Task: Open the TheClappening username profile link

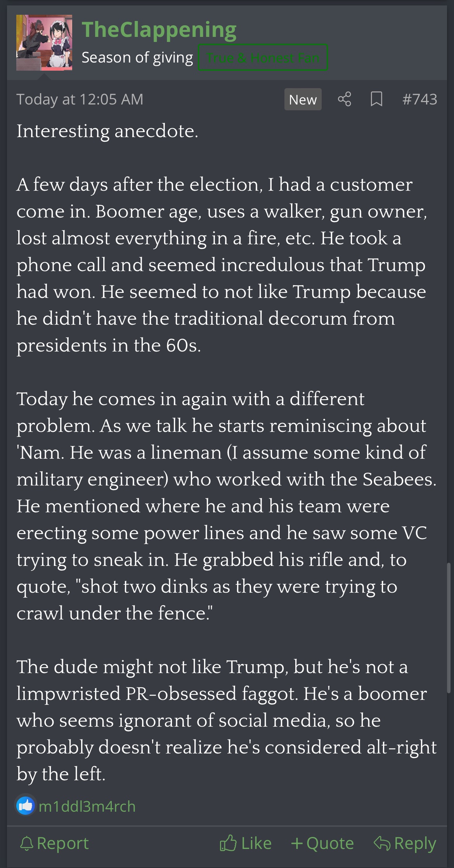Action: [x=159, y=30]
